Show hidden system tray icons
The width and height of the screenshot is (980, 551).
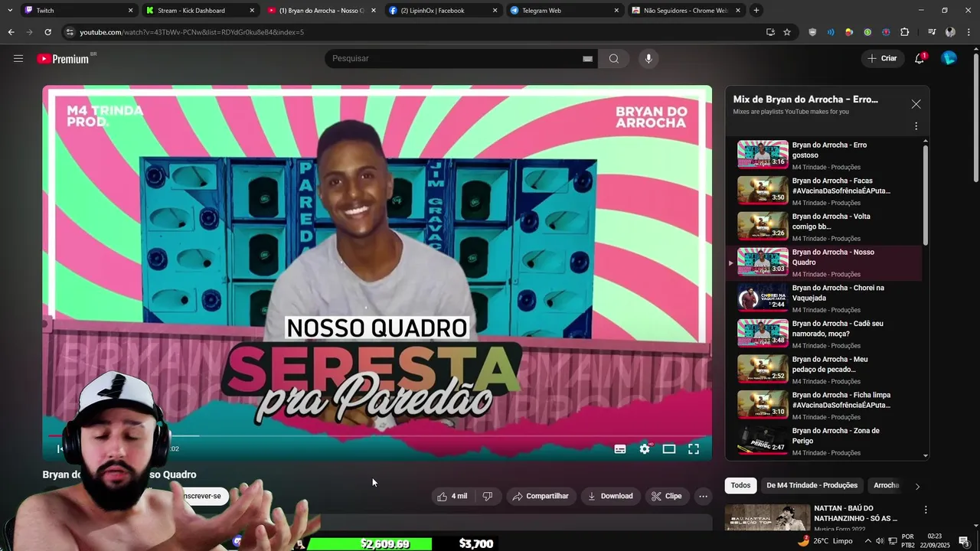pos(867,541)
